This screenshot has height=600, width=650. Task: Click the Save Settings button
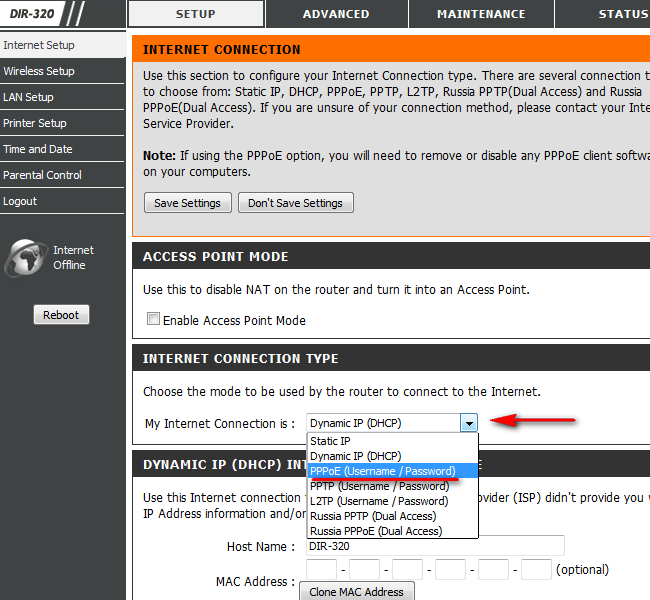point(187,203)
